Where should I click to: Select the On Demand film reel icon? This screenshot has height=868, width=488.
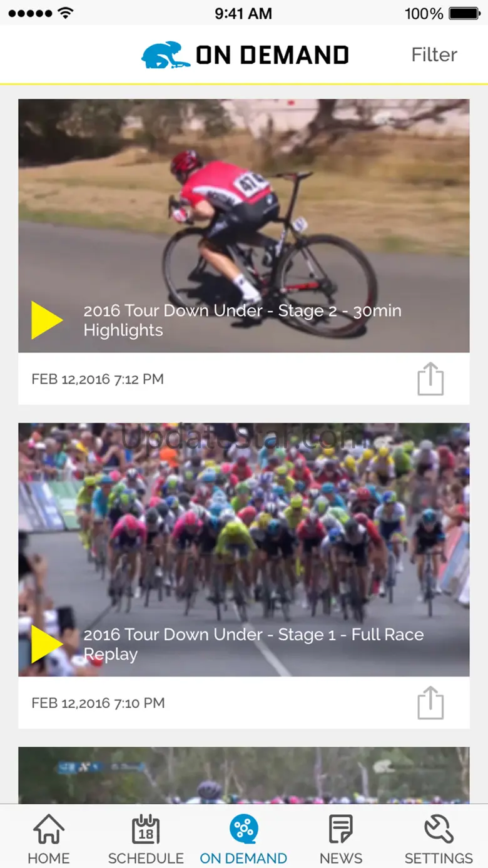pyautogui.click(x=243, y=829)
